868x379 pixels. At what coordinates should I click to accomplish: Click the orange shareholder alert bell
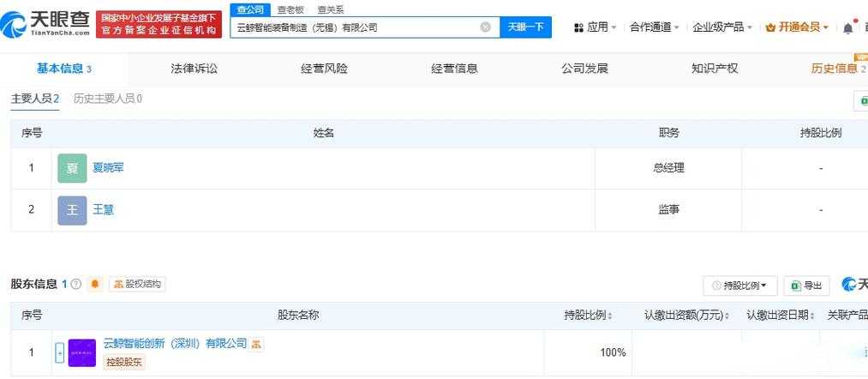pos(95,285)
